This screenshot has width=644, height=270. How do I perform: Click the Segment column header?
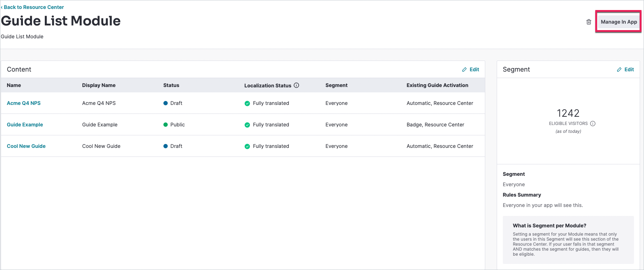pos(337,85)
